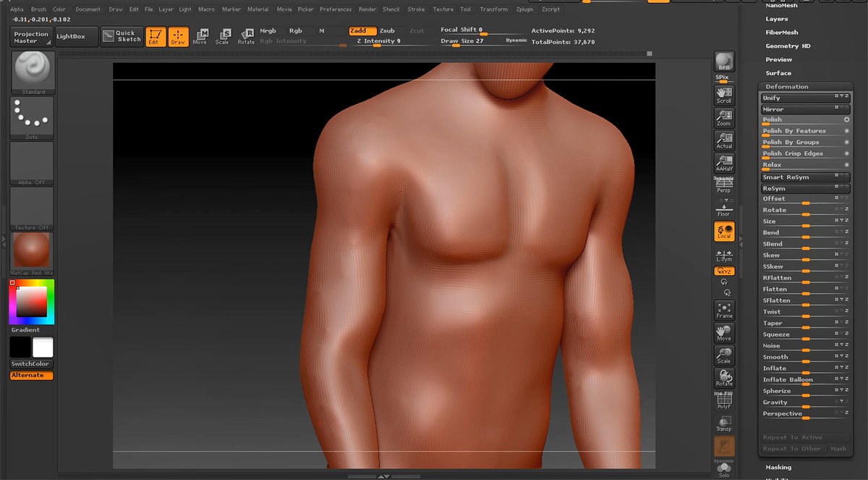This screenshot has width=868, height=480.
Task: Click the Ghost transparency icon below Transp
Action: tap(724, 446)
